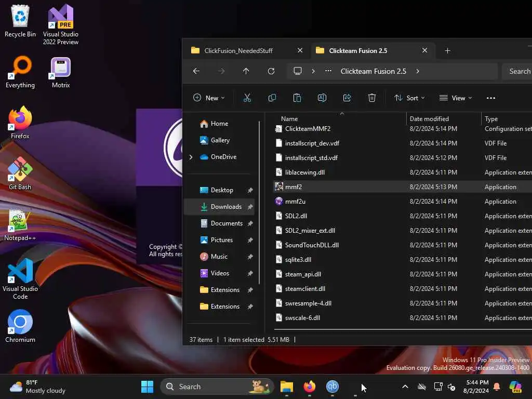The width and height of the screenshot is (532, 399).
Task: Open File Explorer from the taskbar
Action: click(x=287, y=387)
